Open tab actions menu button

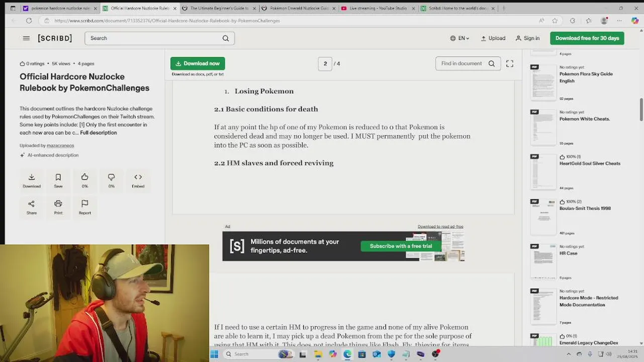pyautogui.click(x=13, y=9)
